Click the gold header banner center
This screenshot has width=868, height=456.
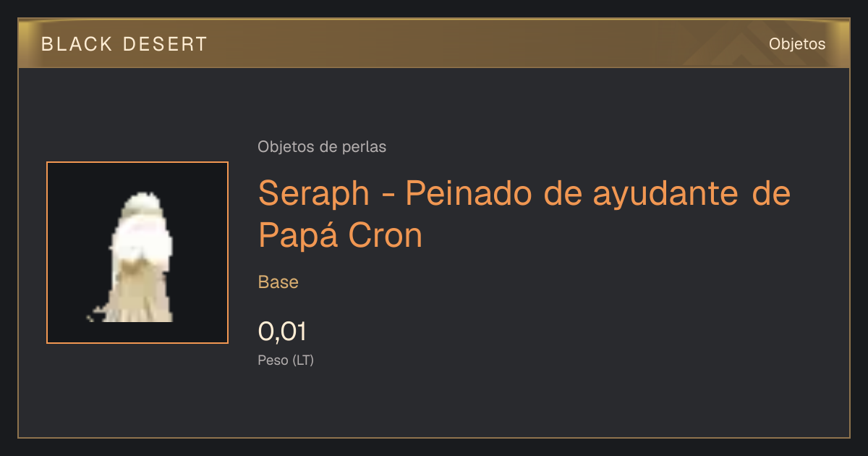click(434, 43)
